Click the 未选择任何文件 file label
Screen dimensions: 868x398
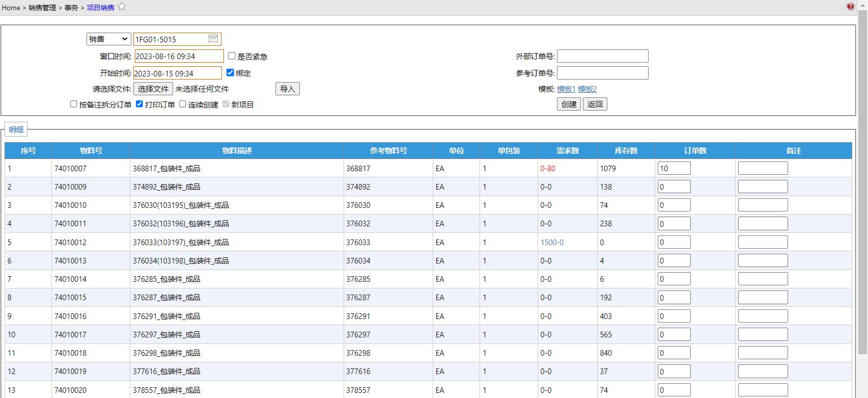202,89
